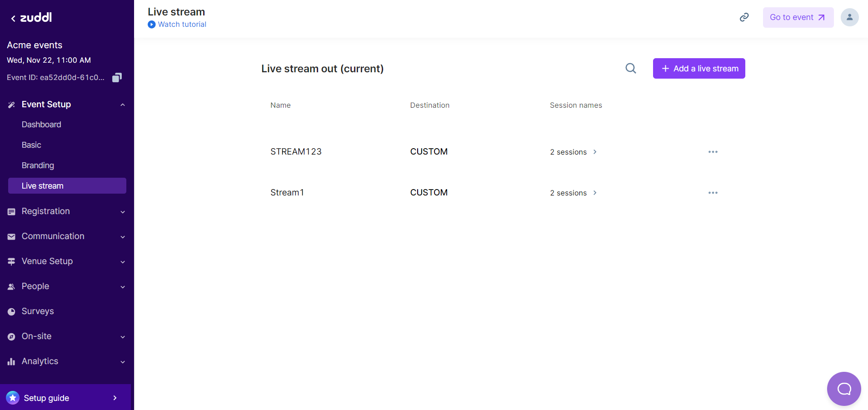The width and height of the screenshot is (868, 410).
Task: Select Branding in the sidebar
Action: click(38, 165)
